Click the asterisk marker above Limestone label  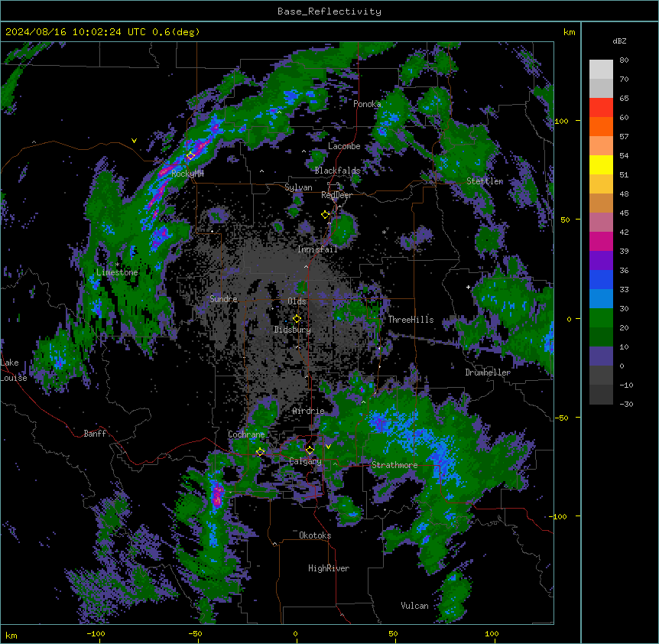coord(118,265)
